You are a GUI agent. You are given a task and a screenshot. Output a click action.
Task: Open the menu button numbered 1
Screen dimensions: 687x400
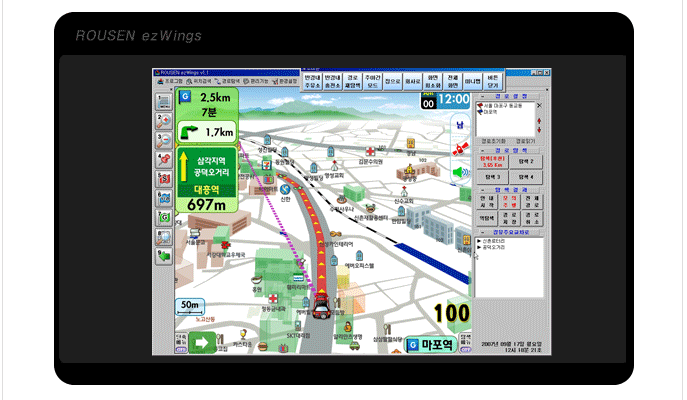164,102
